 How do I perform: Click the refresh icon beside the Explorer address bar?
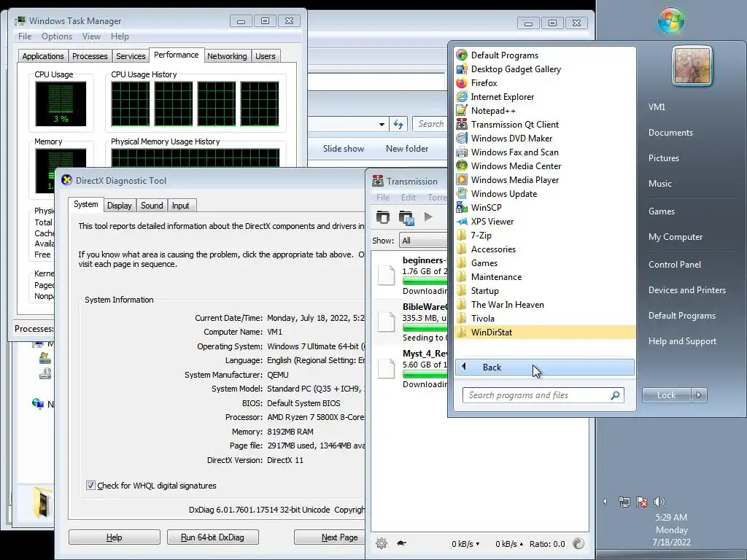click(x=398, y=124)
